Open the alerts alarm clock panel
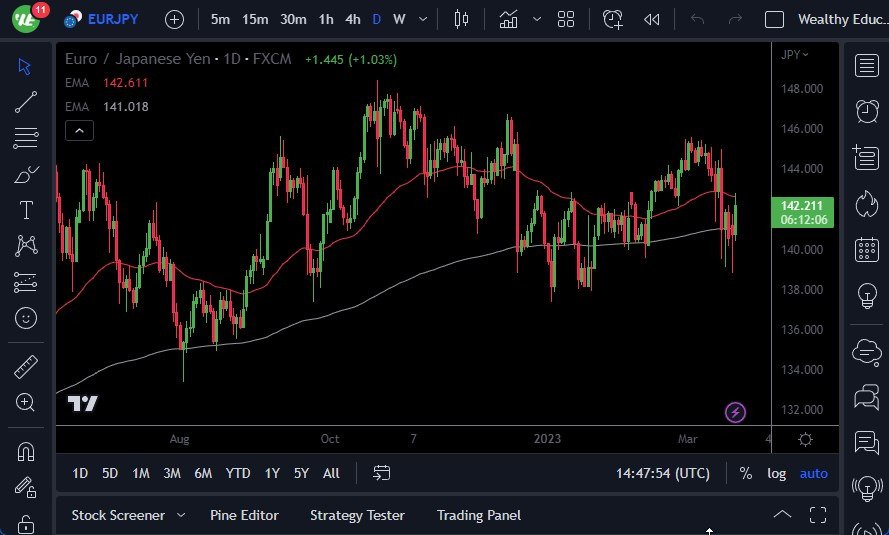889x535 pixels. [866, 111]
